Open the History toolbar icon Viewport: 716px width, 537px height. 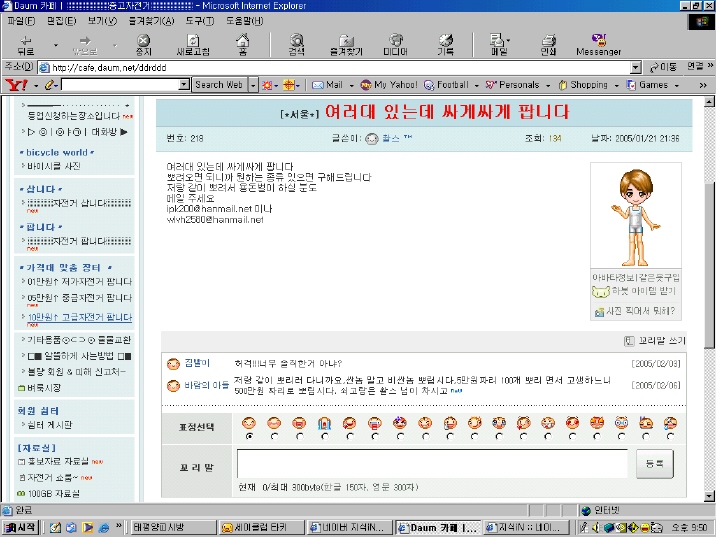click(x=445, y=43)
